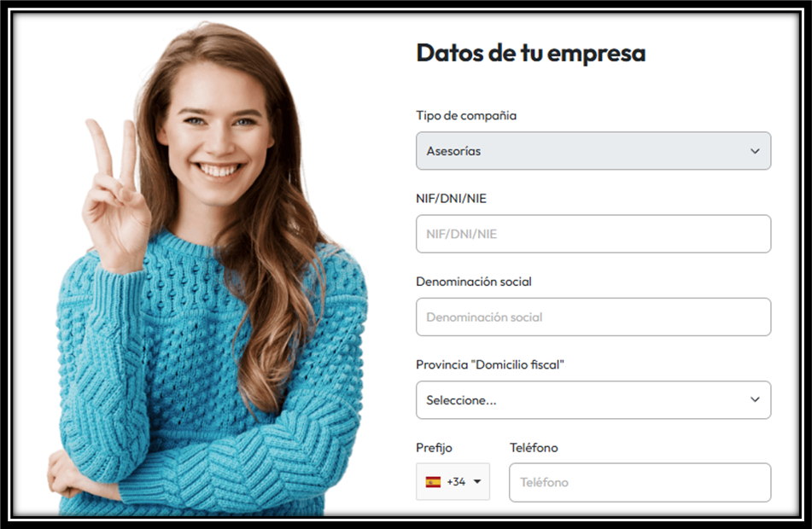Click the Prefijo label

(434, 448)
